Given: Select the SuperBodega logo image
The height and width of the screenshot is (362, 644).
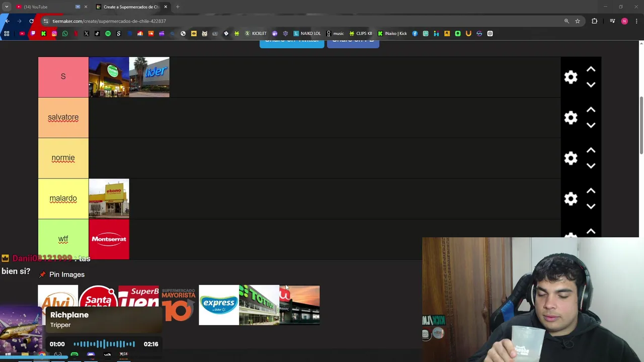Looking at the screenshot, I should [138, 297].
